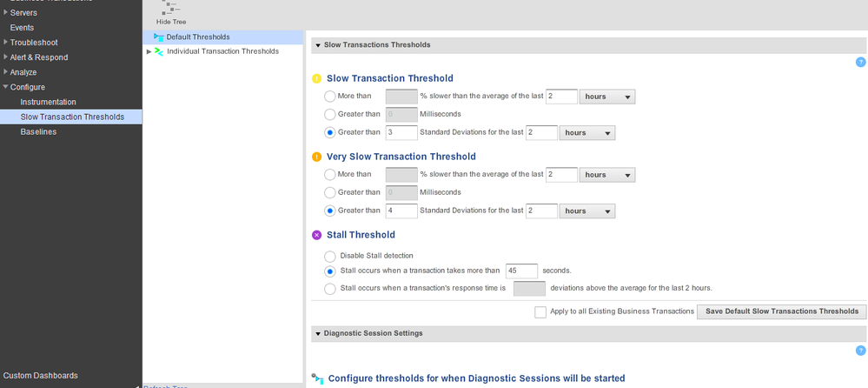Click the stall seconds input field

pos(521,271)
